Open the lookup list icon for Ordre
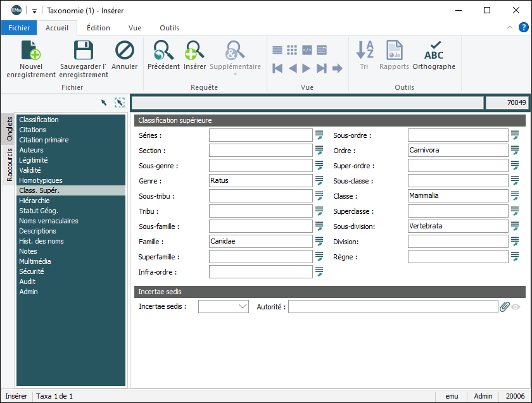The width and height of the screenshot is (532, 403). coord(516,151)
